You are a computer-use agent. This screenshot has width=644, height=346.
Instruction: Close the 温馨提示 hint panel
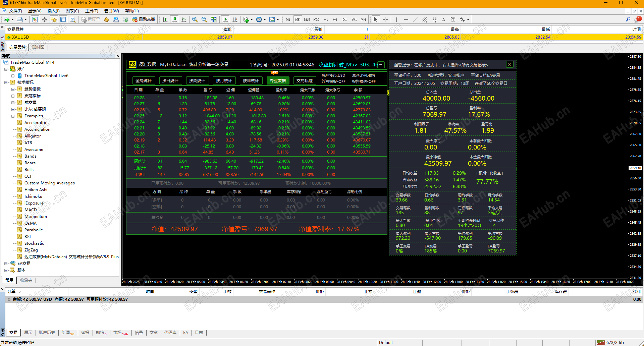pyautogui.click(x=509, y=65)
